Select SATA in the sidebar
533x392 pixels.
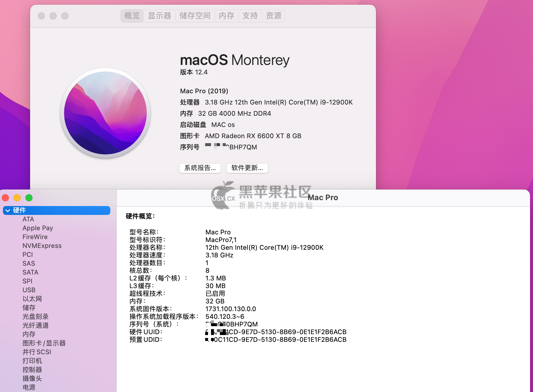(30, 272)
